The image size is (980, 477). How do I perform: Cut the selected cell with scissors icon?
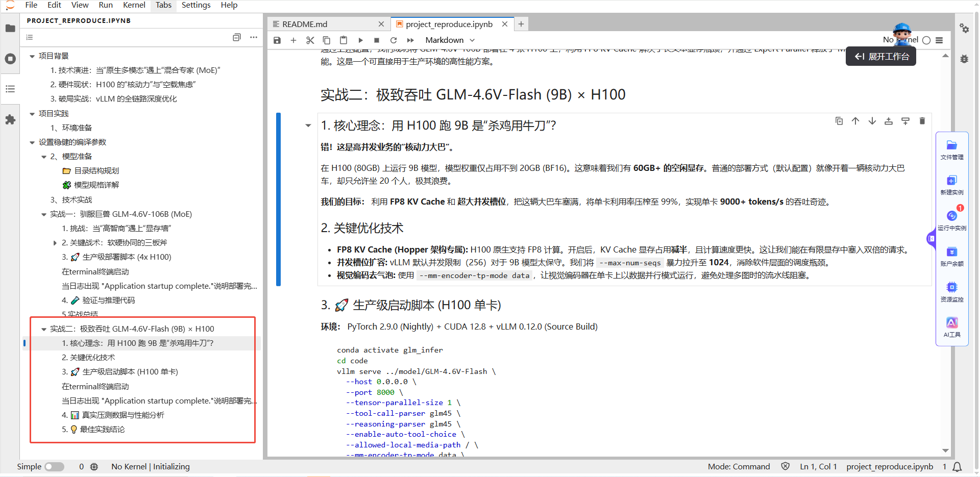[x=310, y=40]
